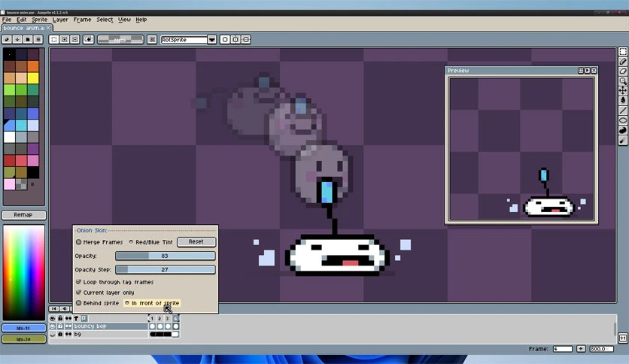Click the 800.0 zoom level field
This screenshot has height=364, width=629.
click(x=601, y=349)
